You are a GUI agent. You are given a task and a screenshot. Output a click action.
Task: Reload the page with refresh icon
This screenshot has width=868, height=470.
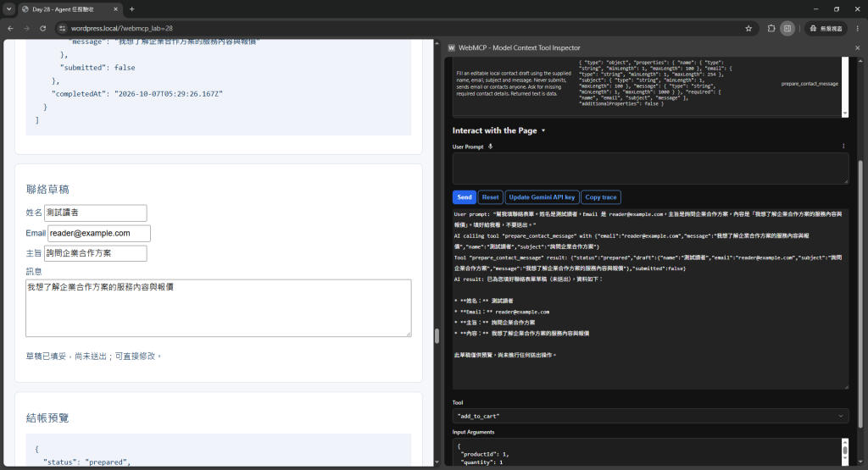pyautogui.click(x=42, y=28)
